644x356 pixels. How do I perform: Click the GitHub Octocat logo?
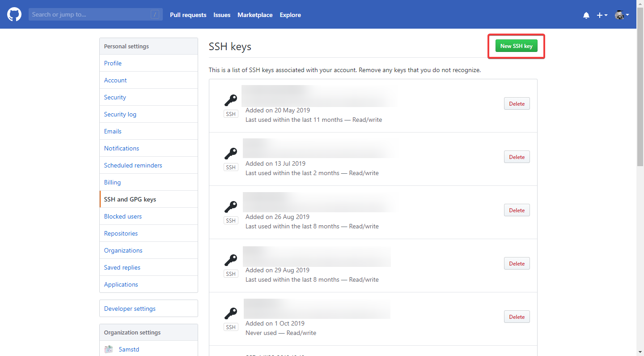coord(14,14)
